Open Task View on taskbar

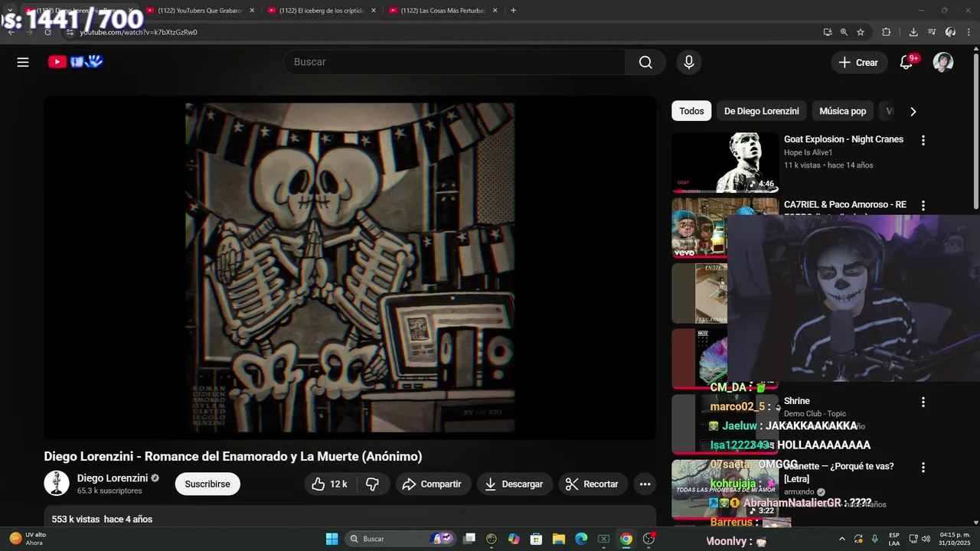point(469,539)
